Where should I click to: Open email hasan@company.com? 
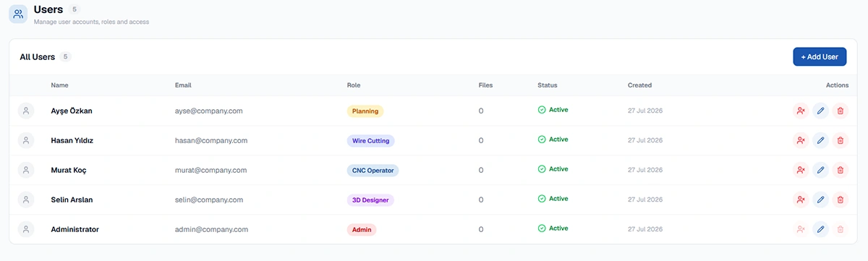click(x=211, y=140)
